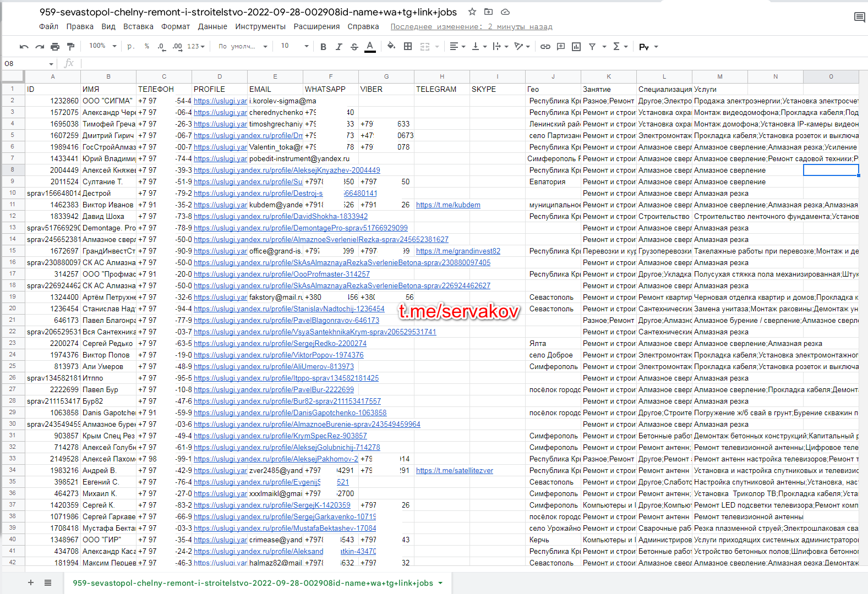
Task: Move the document to a folder
Action: 489,12
